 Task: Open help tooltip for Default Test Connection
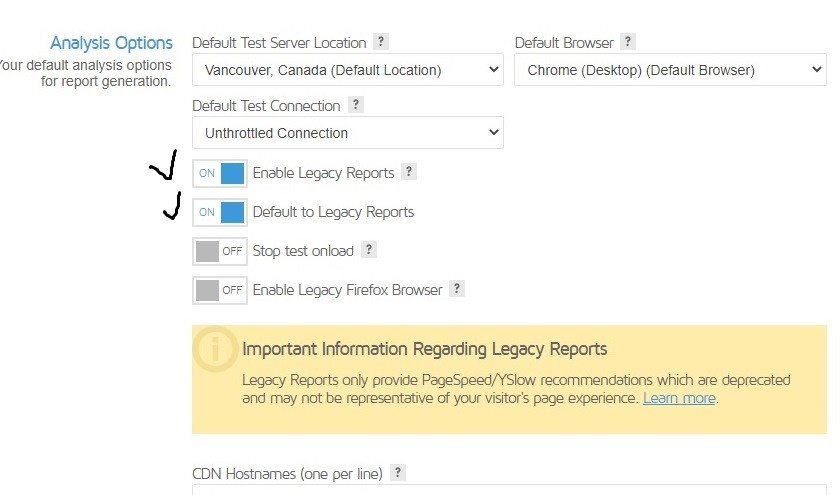[x=356, y=105]
